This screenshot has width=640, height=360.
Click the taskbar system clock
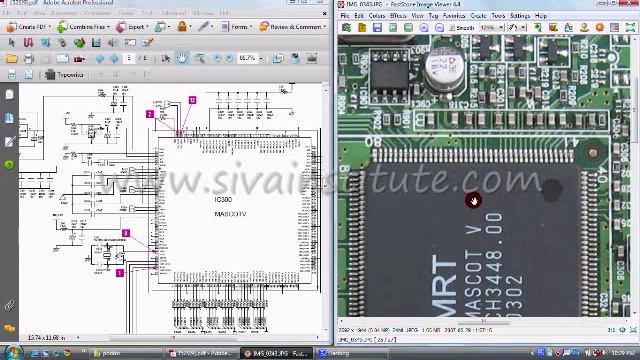(x=623, y=353)
